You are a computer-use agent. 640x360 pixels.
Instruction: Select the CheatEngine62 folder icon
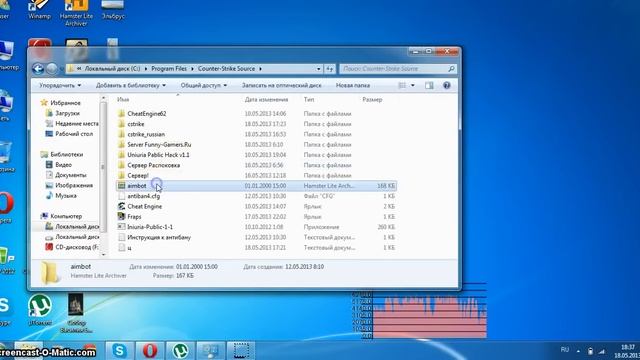point(121,113)
